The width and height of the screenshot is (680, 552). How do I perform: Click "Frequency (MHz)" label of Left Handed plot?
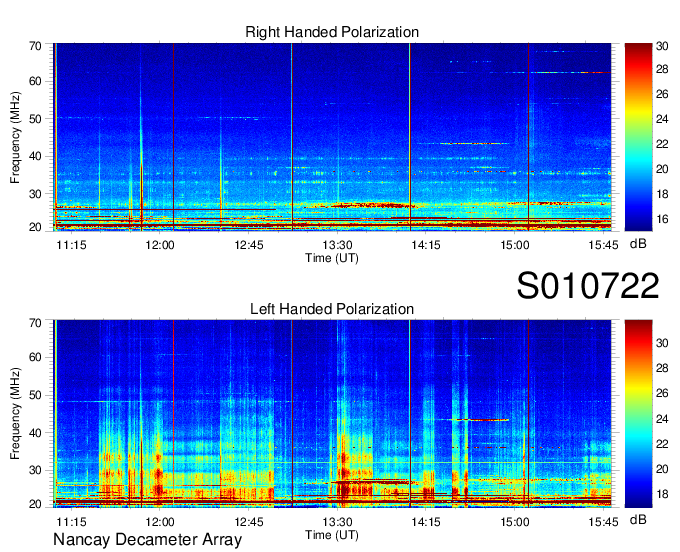coord(15,414)
